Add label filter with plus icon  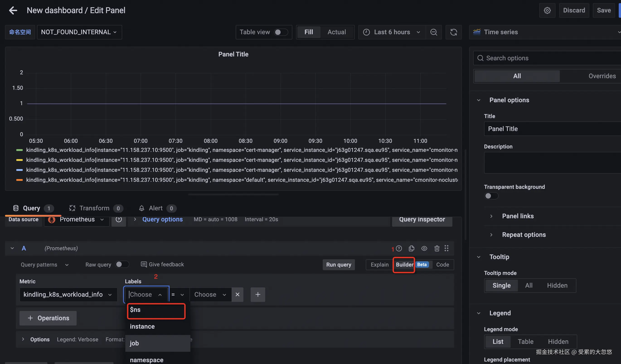tap(258, 294)
